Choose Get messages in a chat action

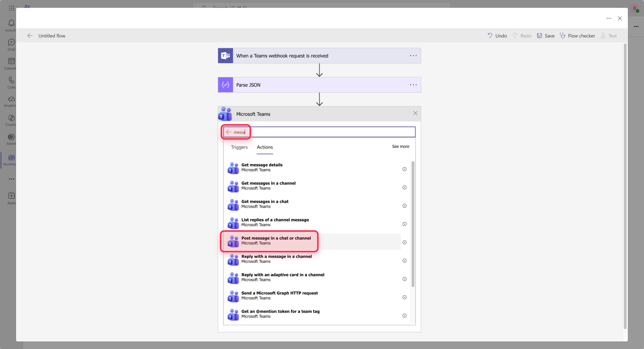[314, 204]
